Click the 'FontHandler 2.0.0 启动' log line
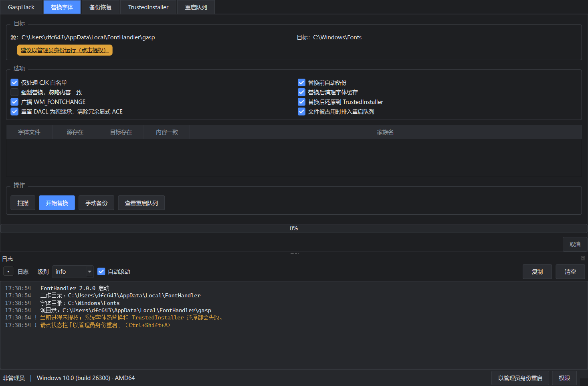This screenshot has height=386, width=588. (75, 288)
